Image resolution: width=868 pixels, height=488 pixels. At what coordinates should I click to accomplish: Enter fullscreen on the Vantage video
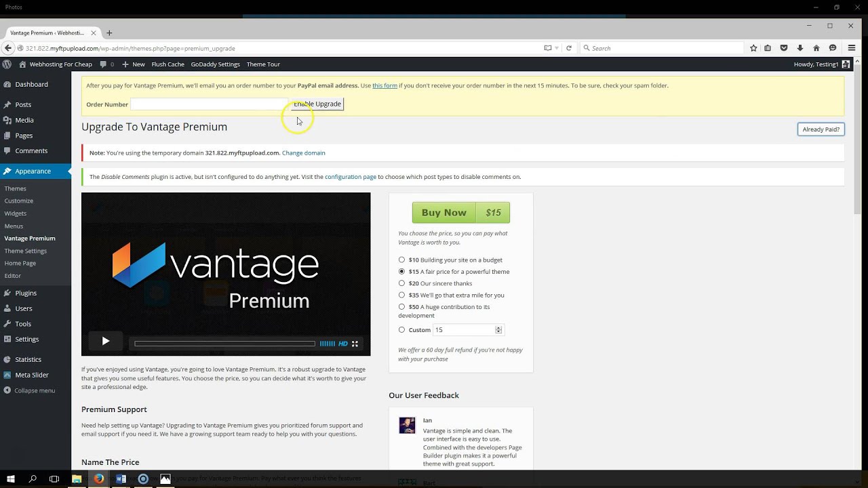tap(355, 344)
